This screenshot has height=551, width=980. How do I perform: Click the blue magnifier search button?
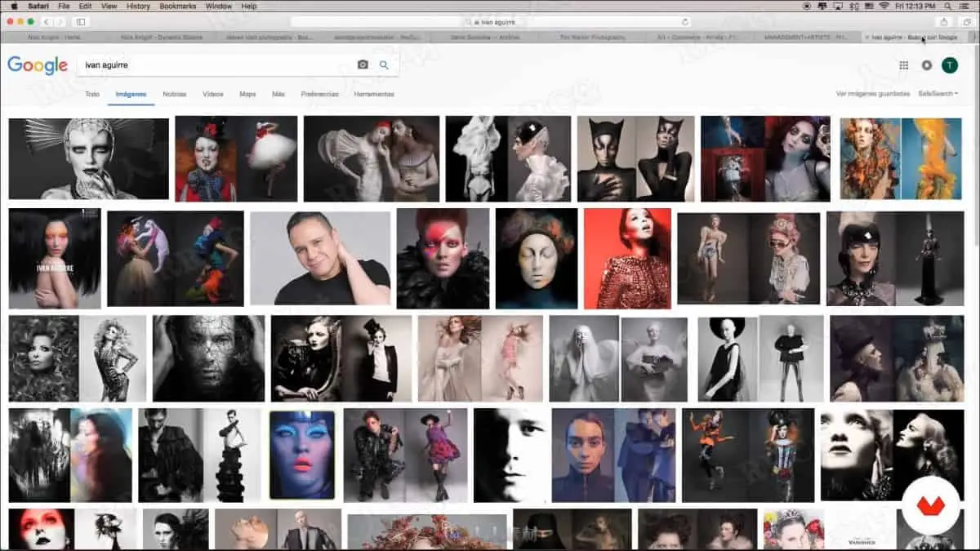[x=384, y=64]
